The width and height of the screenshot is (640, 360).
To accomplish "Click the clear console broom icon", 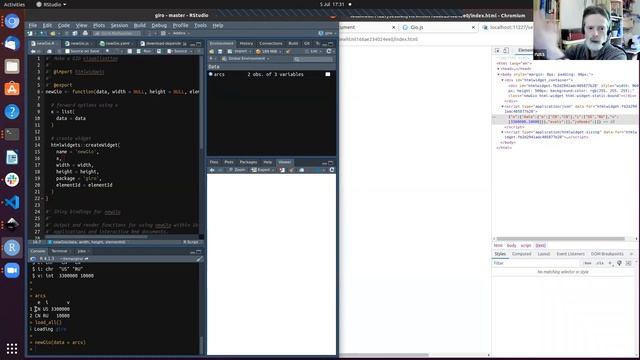I will pos(199,259).
